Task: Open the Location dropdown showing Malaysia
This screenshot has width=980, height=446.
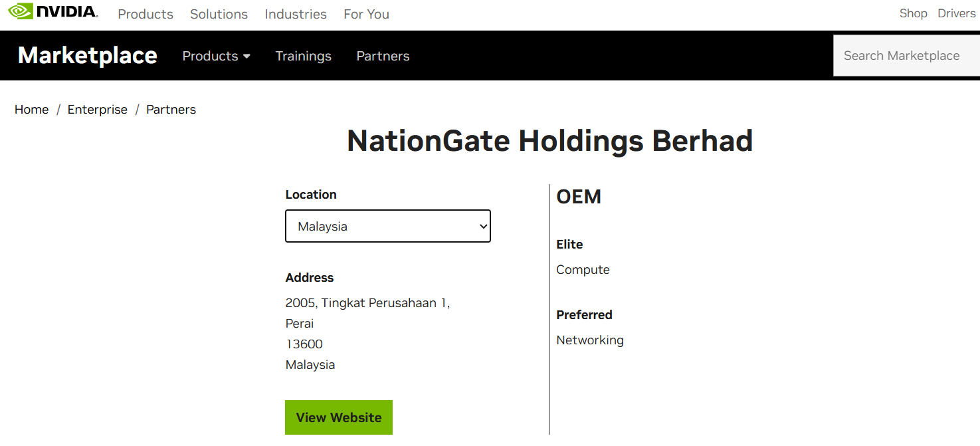Action: (388, 226)
